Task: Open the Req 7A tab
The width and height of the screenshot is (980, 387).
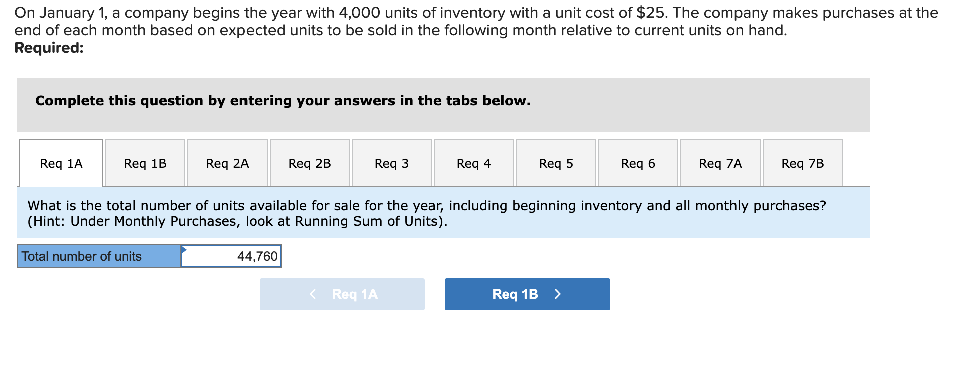Action: (720, 163)
